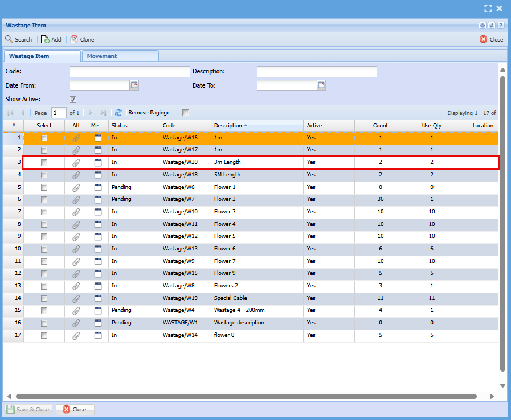Sort by the Description column header
This screenshot has width=511, height=420.
click(x=228, y=125)
